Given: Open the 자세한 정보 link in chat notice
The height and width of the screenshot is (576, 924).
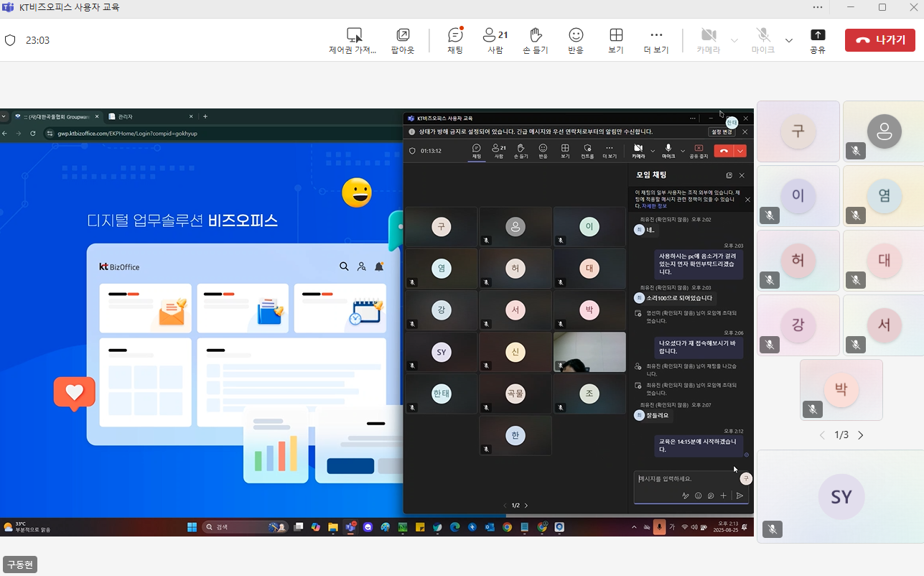Looking at the screenshot, I should [x=654, y=206].
